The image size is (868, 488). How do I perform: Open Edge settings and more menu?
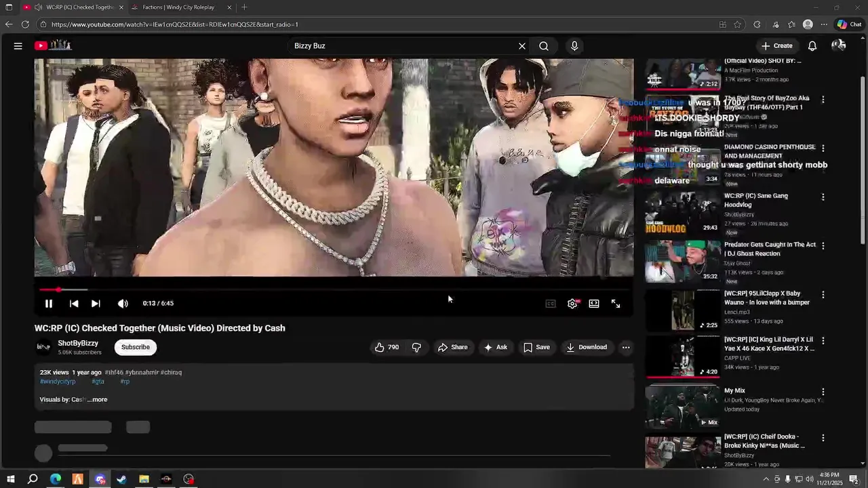[824, 24]
